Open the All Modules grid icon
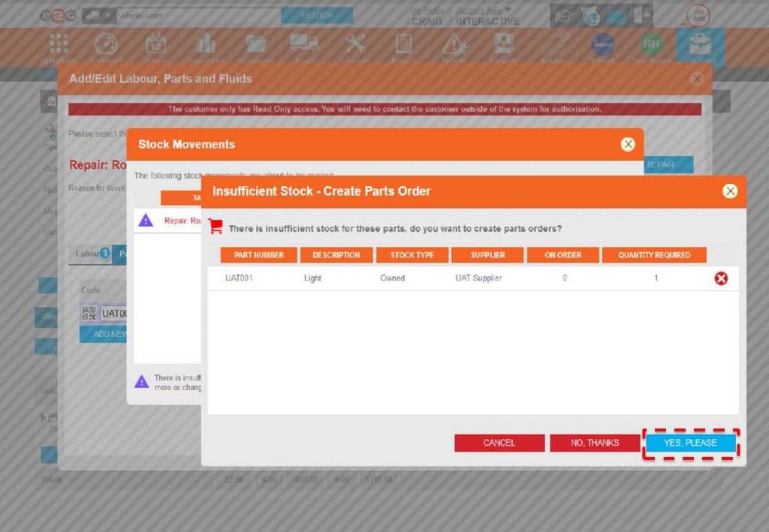The width and height of the screenshot is (769, 532). (59, 43)
